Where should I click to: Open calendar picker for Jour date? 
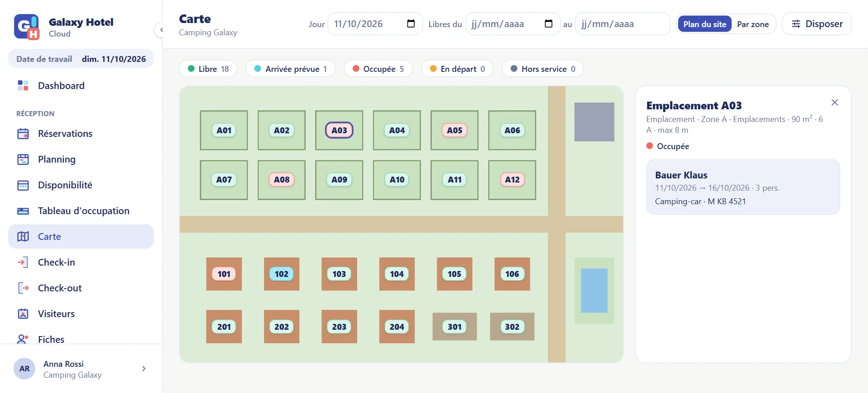click(411, 24)
